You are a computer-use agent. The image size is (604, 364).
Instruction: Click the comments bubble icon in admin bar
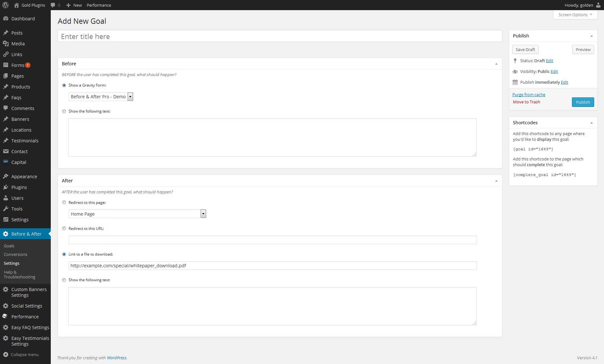pos(53,5)
